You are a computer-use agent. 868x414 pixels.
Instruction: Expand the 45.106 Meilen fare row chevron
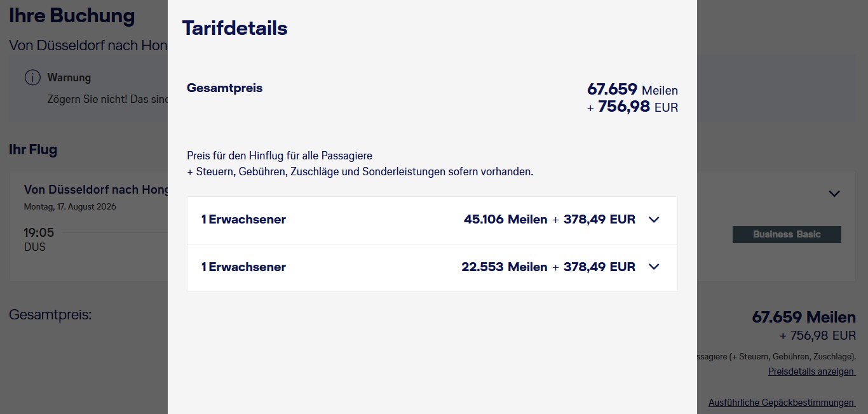pyautogui.click(x=654, y=220)
